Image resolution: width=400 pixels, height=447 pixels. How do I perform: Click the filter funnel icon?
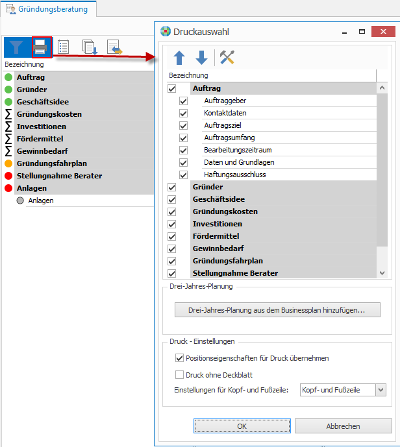click(x=16, y=47)
